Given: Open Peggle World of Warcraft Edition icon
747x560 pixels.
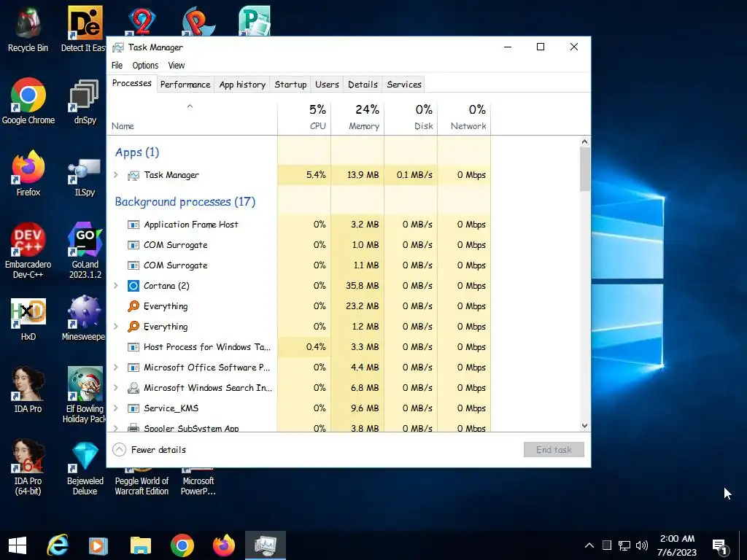Looking at the screenshot, I should (142, 481).
